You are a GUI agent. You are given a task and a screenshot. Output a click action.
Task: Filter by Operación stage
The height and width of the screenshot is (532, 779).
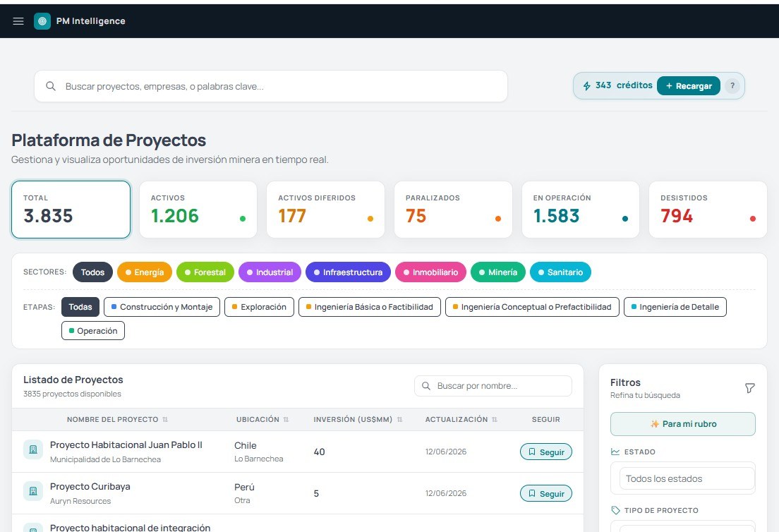pos(93,331)
